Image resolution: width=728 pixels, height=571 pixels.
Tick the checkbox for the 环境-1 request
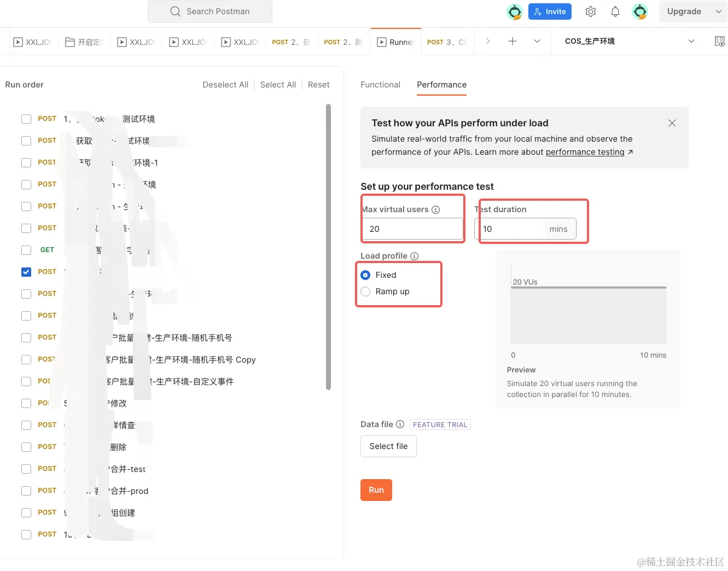pos(26,162)
